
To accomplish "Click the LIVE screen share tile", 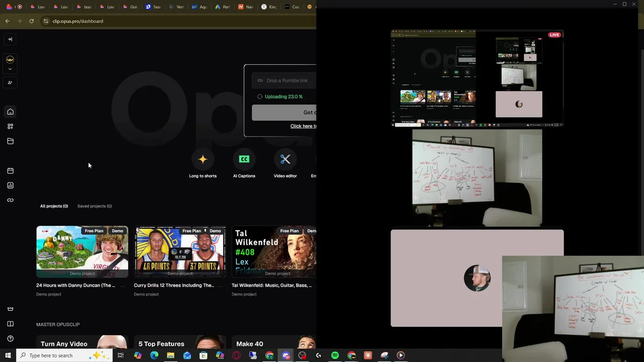I will click(x=477, y=78).
